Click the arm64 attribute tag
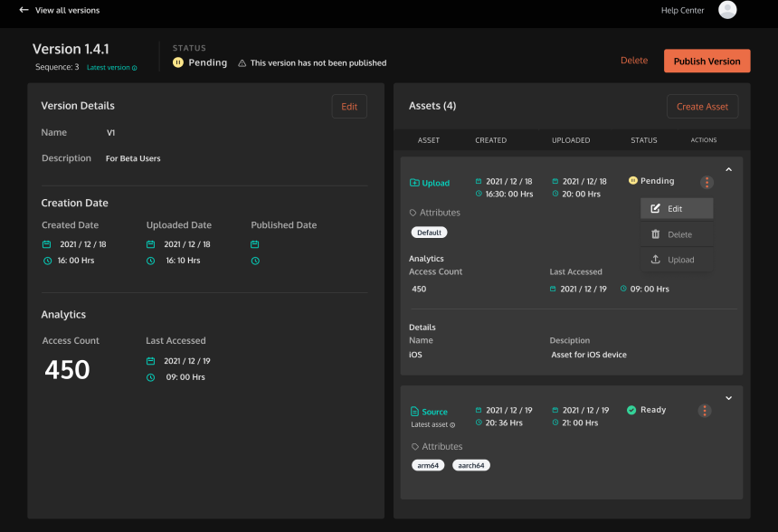Screen dimensions: 778x532 tap(427, 465)
